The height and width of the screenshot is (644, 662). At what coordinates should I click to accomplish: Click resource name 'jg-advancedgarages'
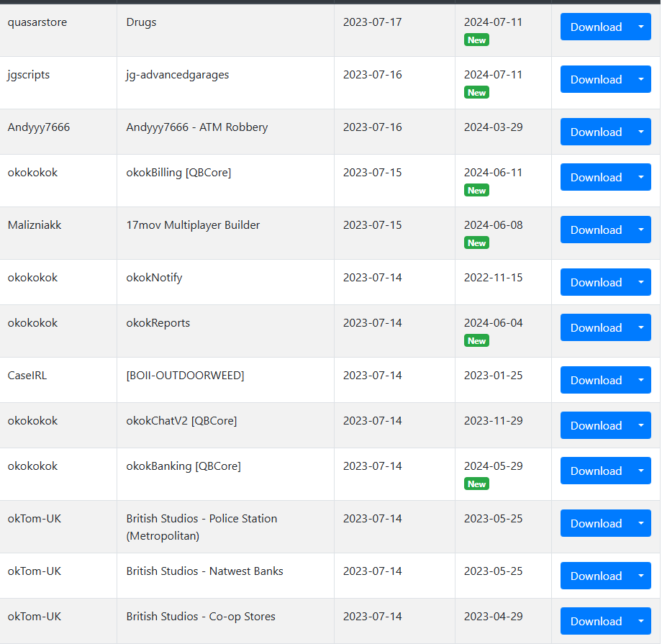click(178, 75)
